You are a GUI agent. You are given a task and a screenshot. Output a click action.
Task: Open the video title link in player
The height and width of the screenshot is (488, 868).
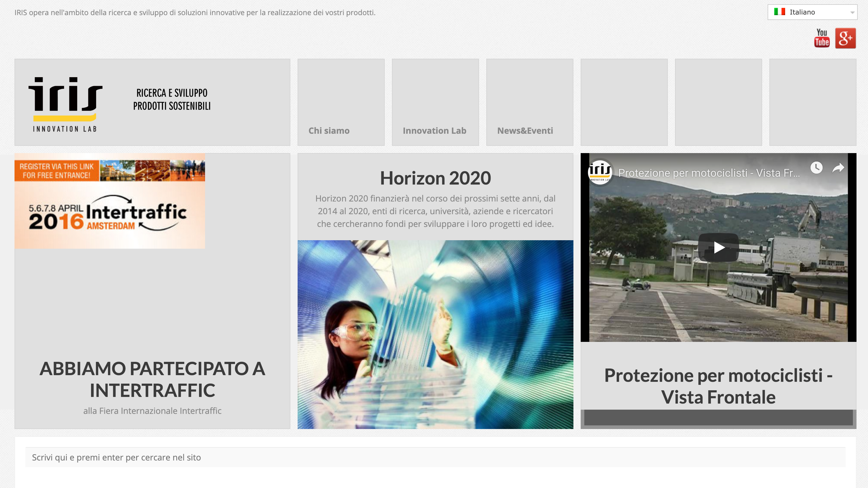(x=709, y=173)
